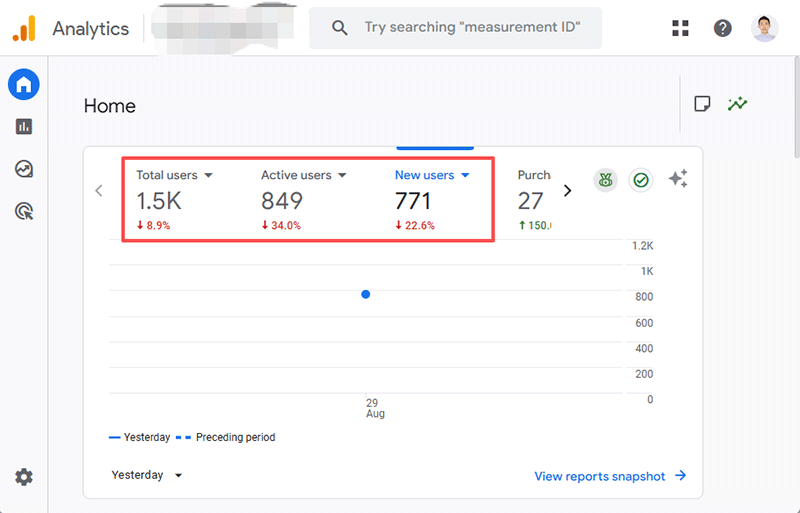Viewport: 800px width, 513px height.
Task: Open the View reports snapshot link
Action: click(610, 476)
